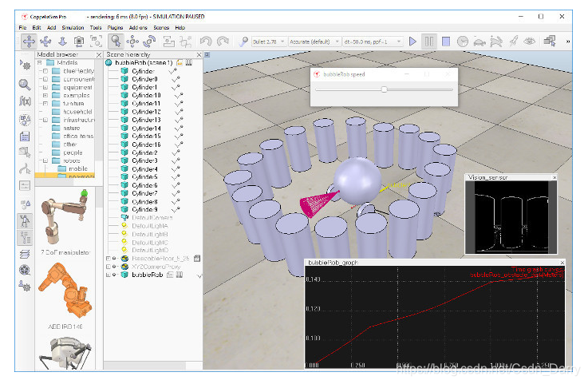Click the undo arrow in the toolbar
Viewport: 588px width, 384px height.
(x=206, y=41)
